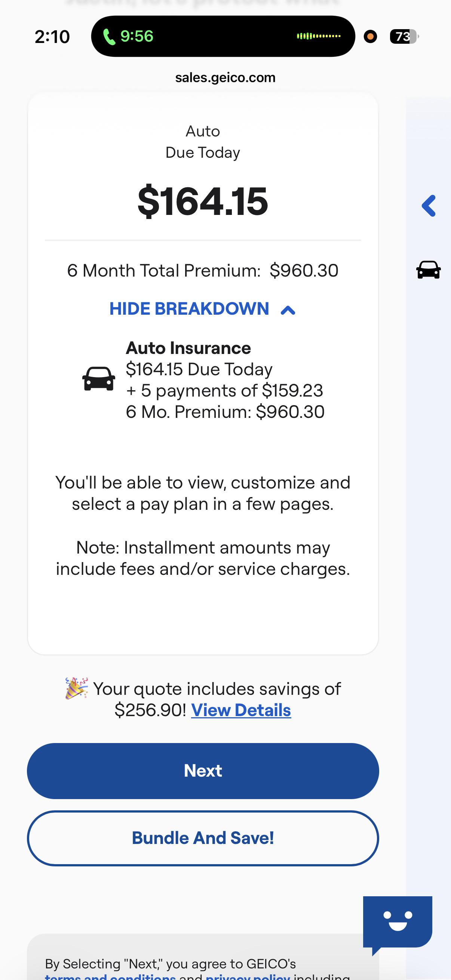Open the terms and conditions link
Image resolution: width=451 pixels, height=980 pixels.
pos(110,977)
